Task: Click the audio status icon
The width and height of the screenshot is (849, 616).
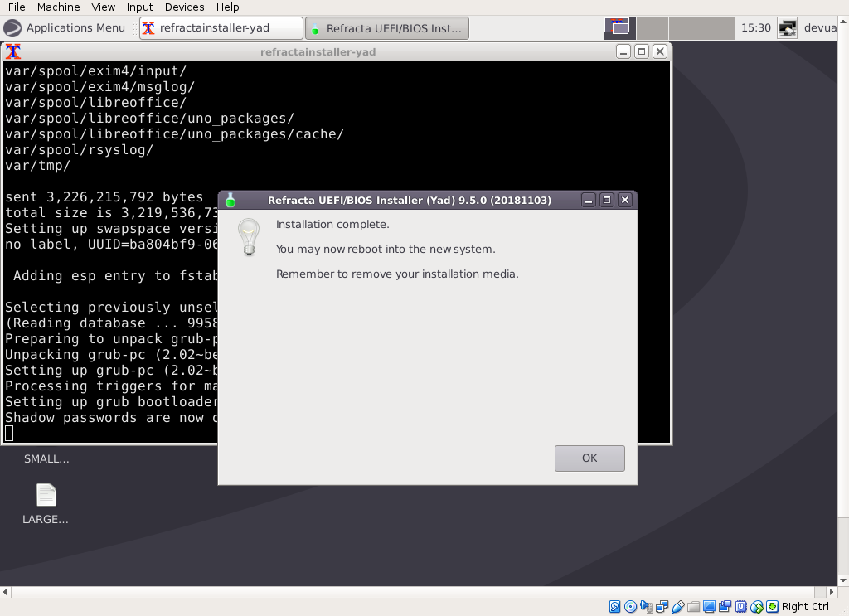Action: (x=646, y=607)
